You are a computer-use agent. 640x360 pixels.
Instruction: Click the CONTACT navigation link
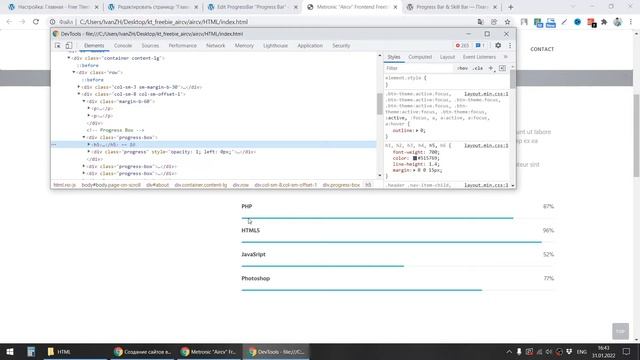pos(542,49)
